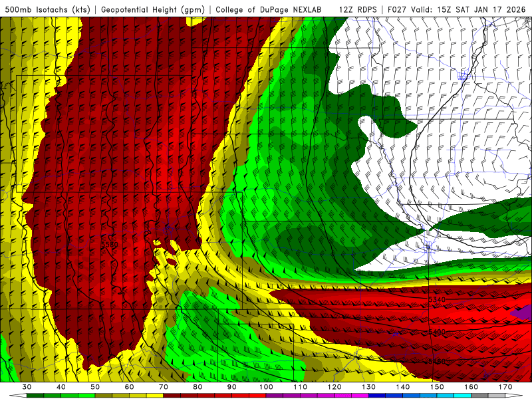Click the 170 kts color scale label

(505, 387)
